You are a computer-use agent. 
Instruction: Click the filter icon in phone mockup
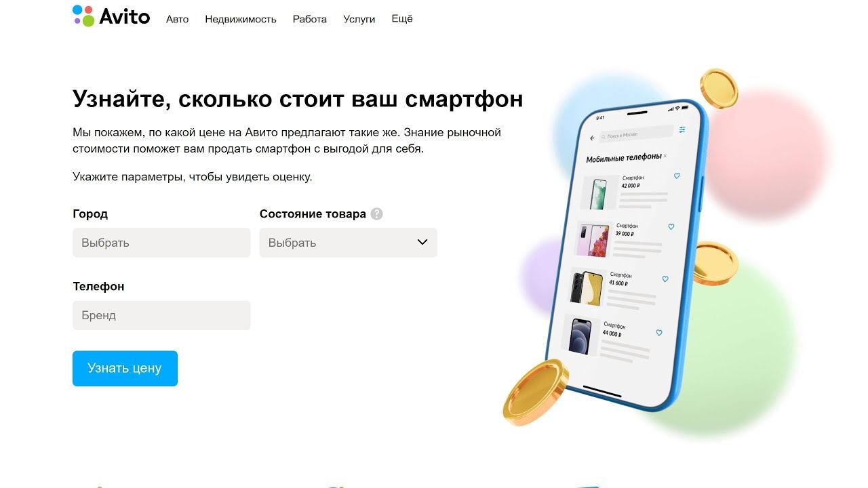pyautogui.click(x=682, y=129)
